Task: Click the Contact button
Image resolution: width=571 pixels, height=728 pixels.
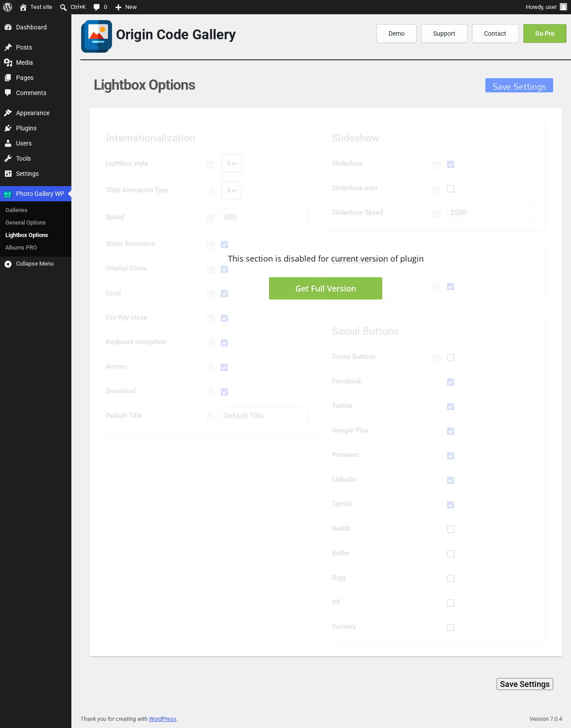Action: point(495,33)
